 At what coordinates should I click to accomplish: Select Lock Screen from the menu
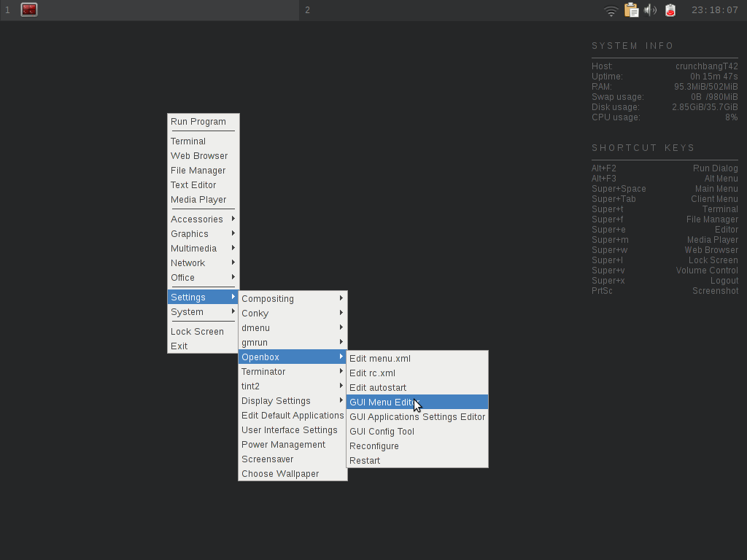point(197,331)
